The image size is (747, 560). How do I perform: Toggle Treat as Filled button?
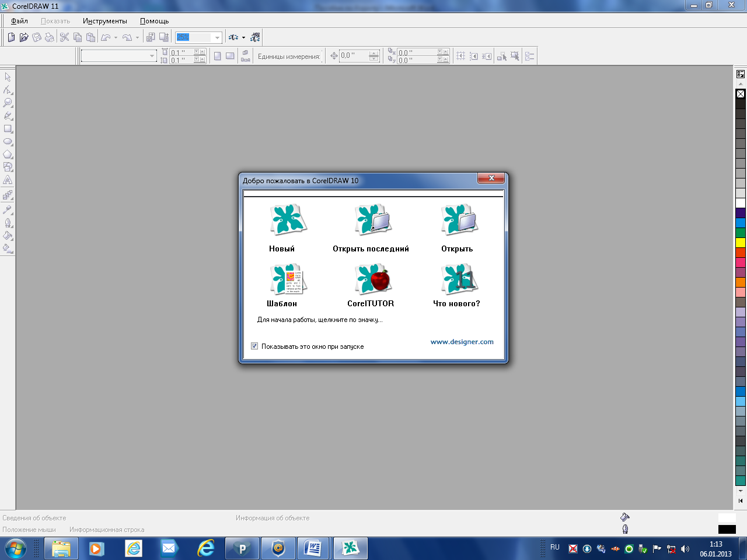coord(515,56)
